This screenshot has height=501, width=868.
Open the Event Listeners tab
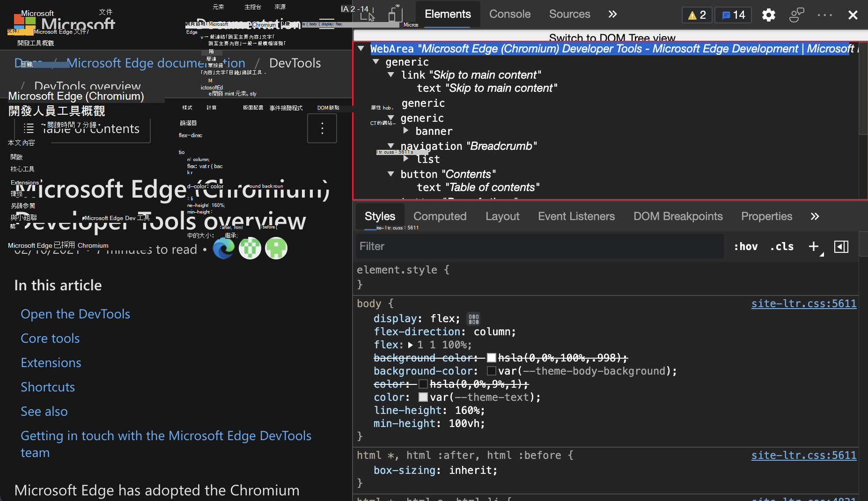pyautogui.click(x=576, y=216)
